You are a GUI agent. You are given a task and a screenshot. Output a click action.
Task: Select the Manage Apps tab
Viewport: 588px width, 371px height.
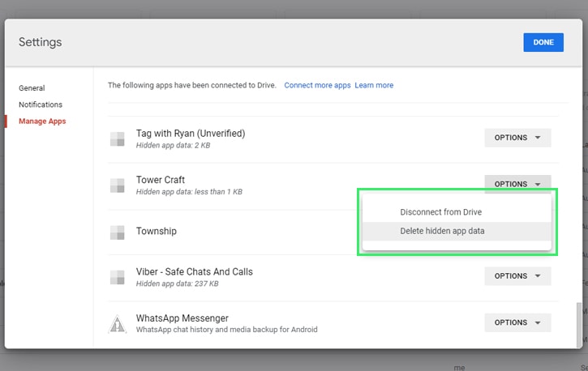(x=42, y=122)
